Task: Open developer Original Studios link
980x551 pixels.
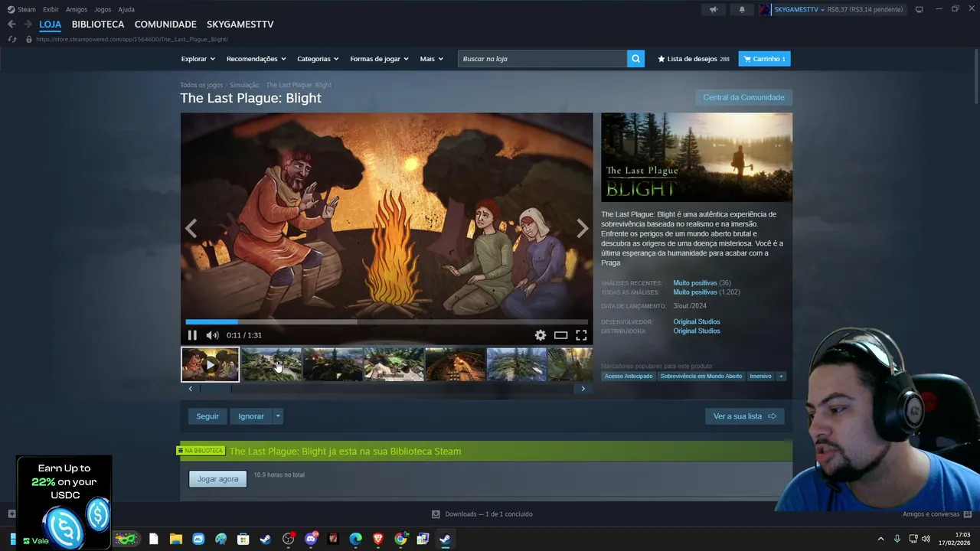Action: pyautogui.click(x=697, y=322)
